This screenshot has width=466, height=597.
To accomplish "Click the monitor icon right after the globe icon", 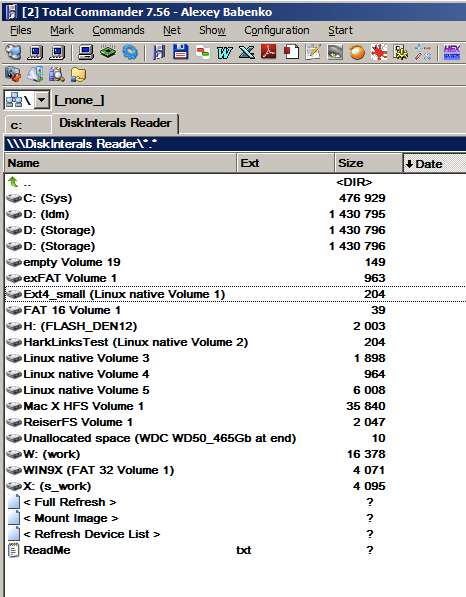I will click(35, 52).
